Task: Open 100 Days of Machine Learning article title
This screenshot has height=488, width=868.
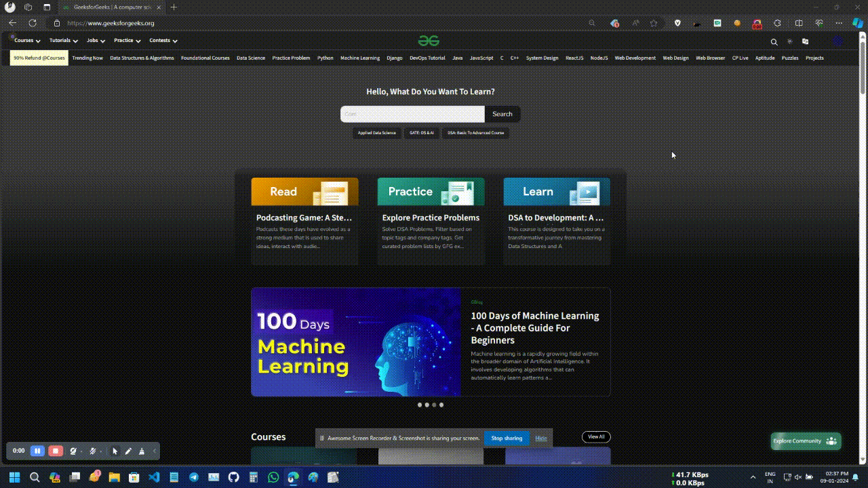Action: 535,328
